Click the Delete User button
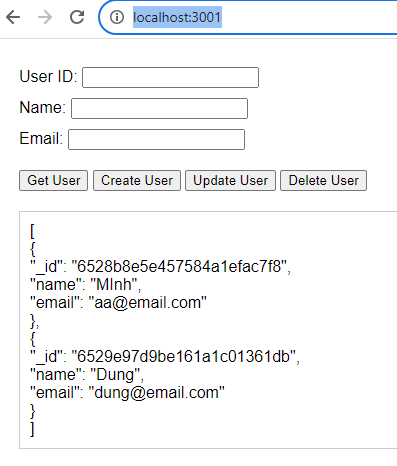This screenshot has width=397, height=466. pyautogui.click(x=323, y=181)
